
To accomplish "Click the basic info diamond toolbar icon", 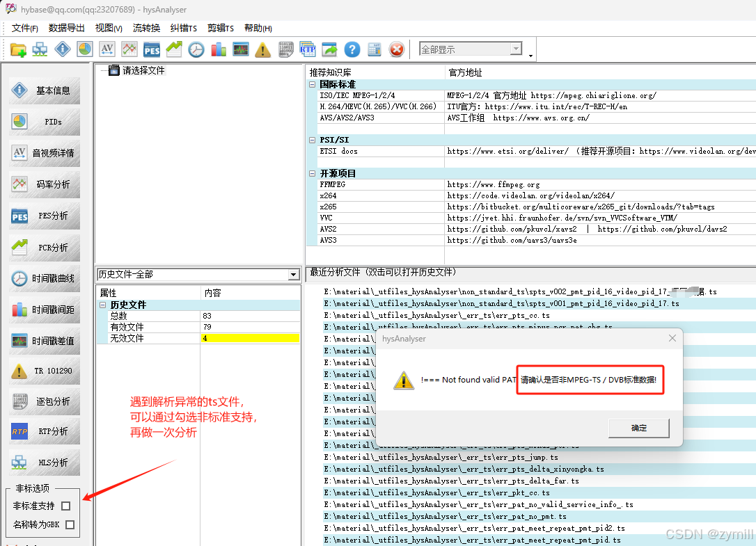I will pyautogui.click(x=63, y=49).
